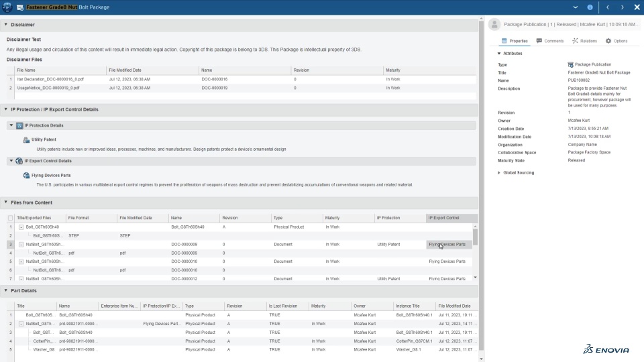Click the Utility Patent icon

point(26,139)
